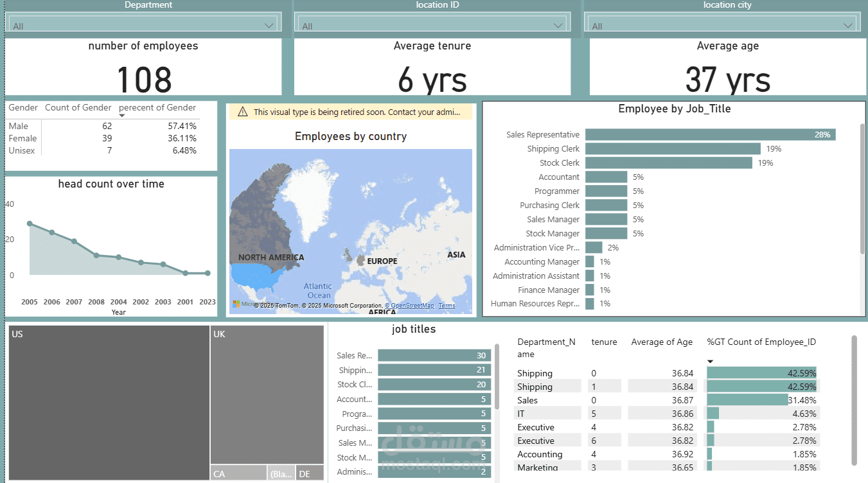Click the Stock Clerk 19% bar
Screen dimensions: 868x483
coord(668,163)
